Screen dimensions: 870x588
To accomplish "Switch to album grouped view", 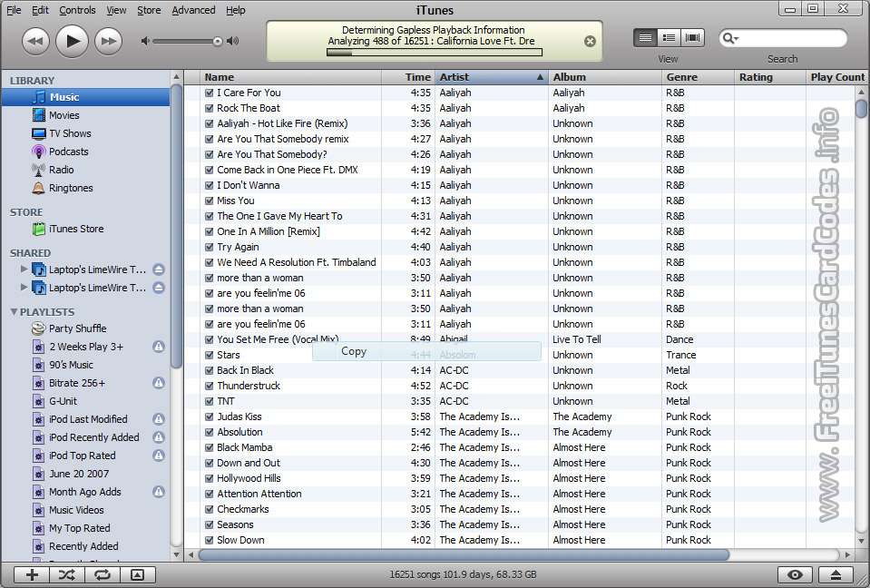I will [x=669, y=38].
